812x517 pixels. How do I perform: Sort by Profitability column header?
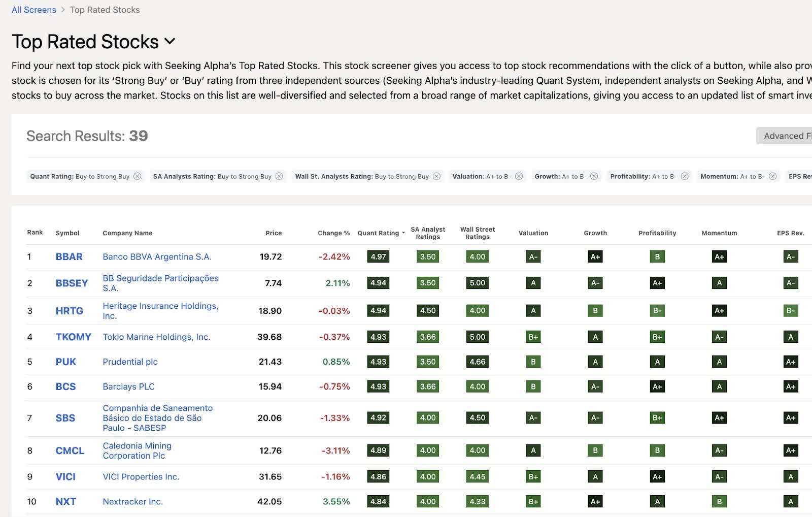click(657, 233)
